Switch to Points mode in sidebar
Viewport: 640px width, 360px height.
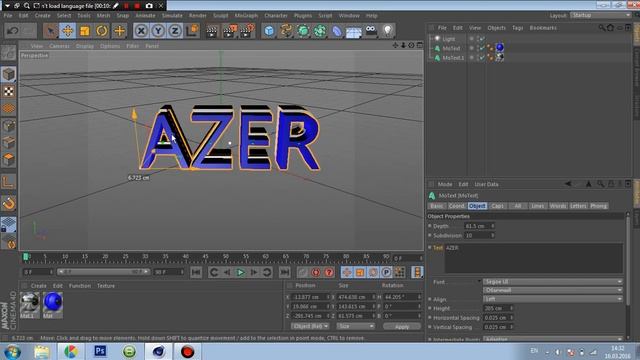click(9, 126)
